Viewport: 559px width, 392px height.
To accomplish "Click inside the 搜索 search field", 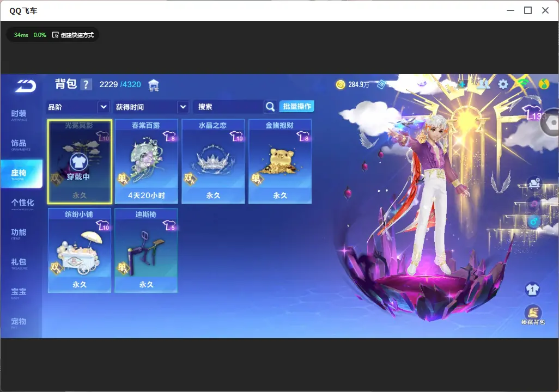I will point(229,107).
